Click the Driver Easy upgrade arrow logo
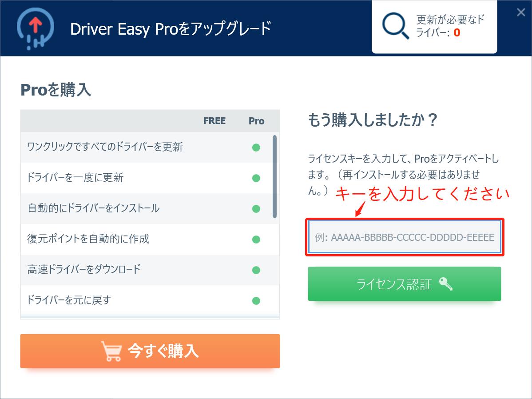 tap(35, 29)
